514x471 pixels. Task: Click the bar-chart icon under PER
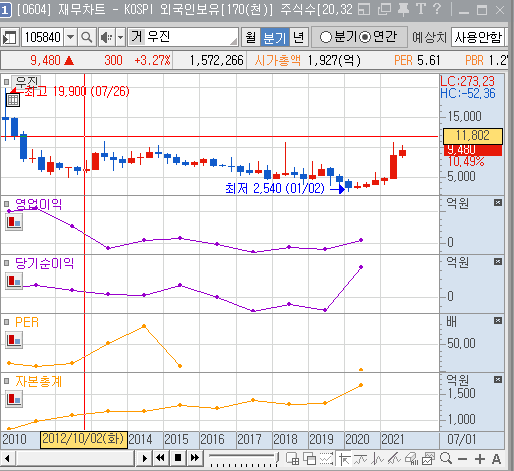(14, 340)
